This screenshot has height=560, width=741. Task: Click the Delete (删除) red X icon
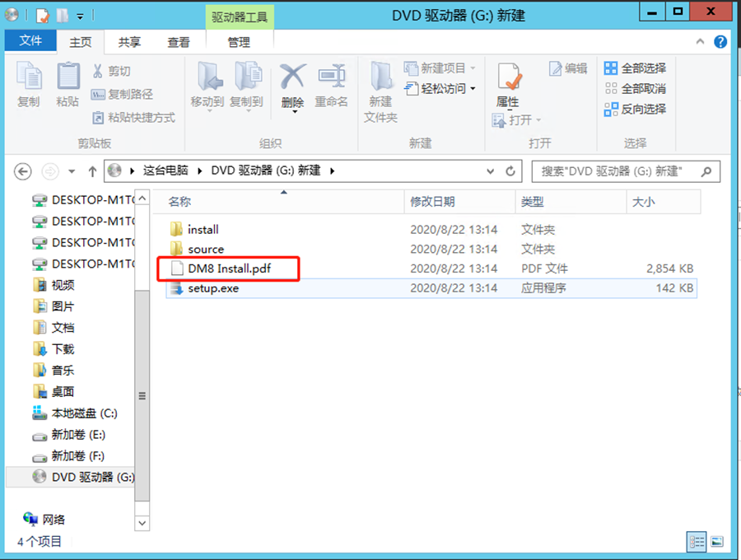[x=292, y=84]
